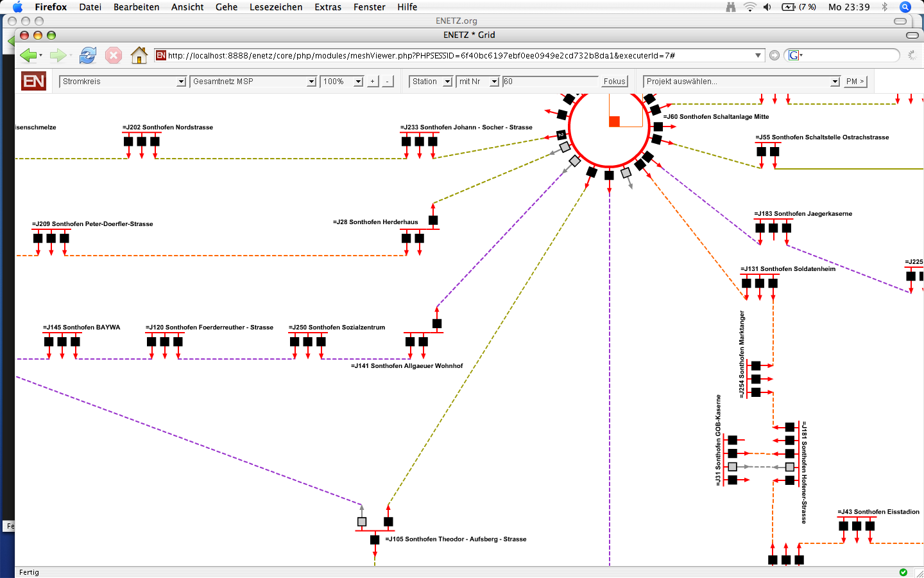Open the Lesezeichen menu
This screenshot has width=924, height=578.
coord(276,7)
